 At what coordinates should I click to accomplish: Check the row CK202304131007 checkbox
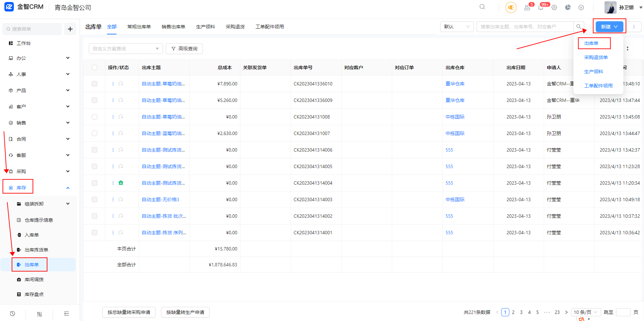95,133
